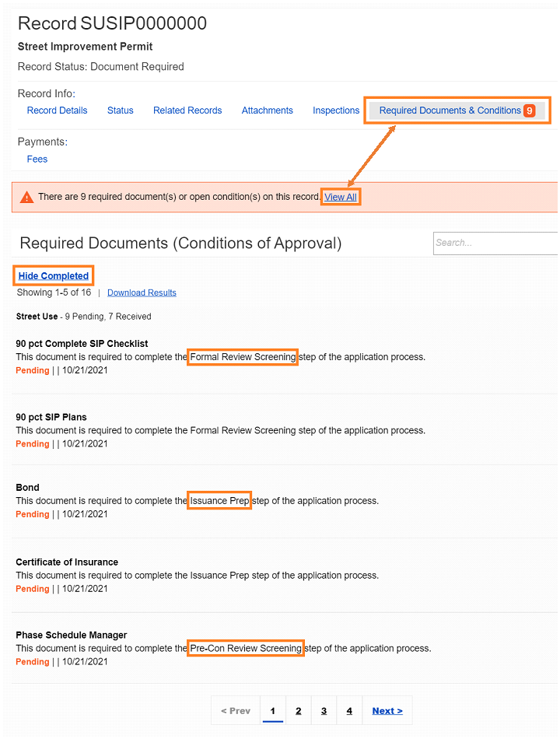Screen dimensions: 560x739
Task: Click View All in the alert banner
Action: click(340, 197)
